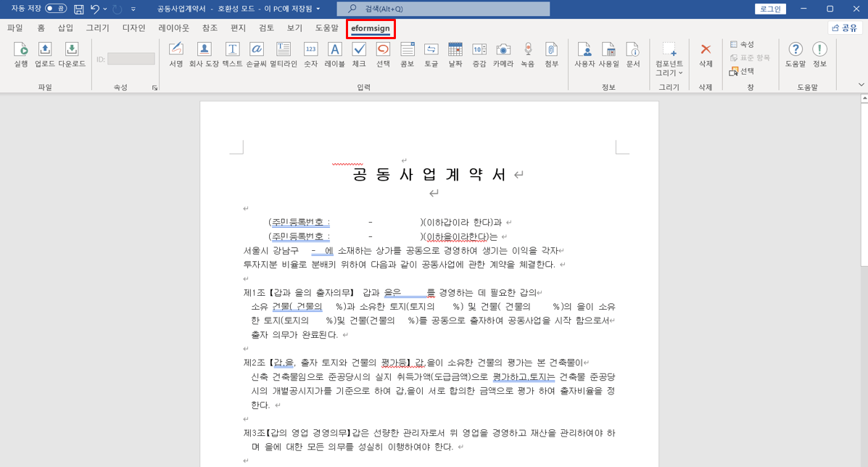Image resolution: width=868 pixels, height=467 pixels.
Task: Insert a 회사 도장 company stamp field
Action: [x=204, y=55]
